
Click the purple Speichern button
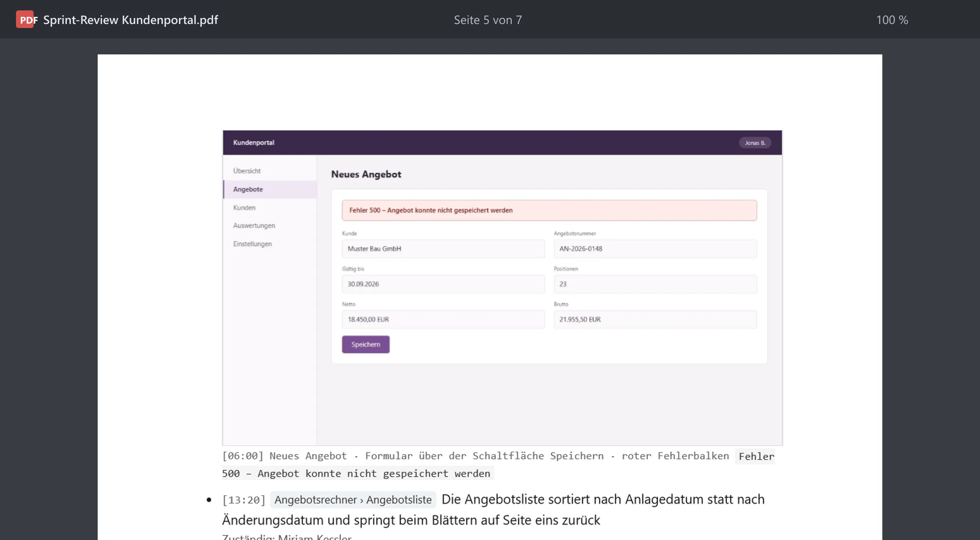[x=365, y=344]
